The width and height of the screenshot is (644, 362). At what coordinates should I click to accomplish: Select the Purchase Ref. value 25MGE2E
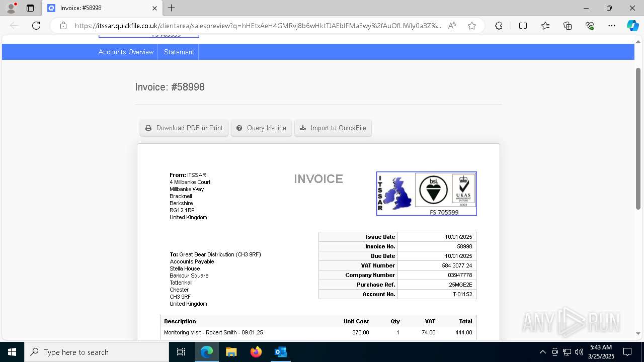tap(460, 285)
